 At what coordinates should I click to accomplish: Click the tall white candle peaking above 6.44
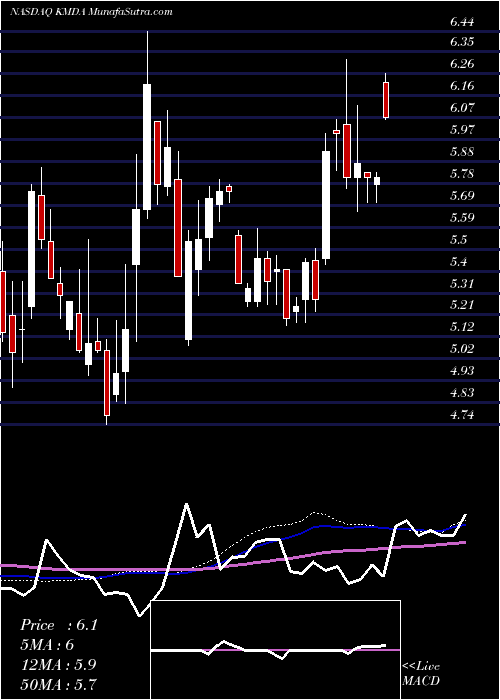pyautogui.click(x=147, y=125)
